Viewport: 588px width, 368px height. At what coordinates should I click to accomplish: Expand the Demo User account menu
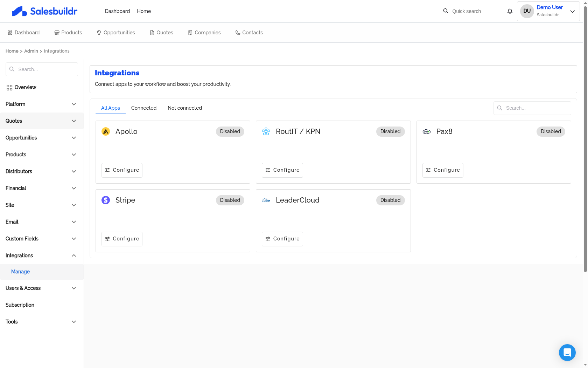coord(573,11)
